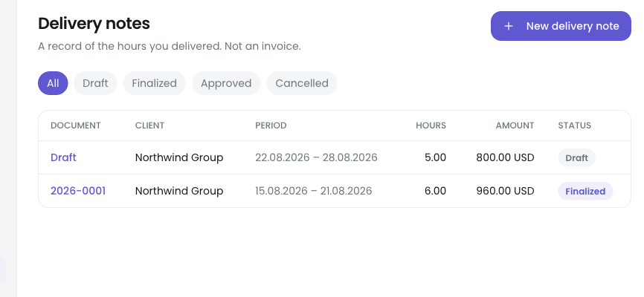Click the HOURS column header
The height and width of the screenshot is (297, 644).
tap(431, 125)
